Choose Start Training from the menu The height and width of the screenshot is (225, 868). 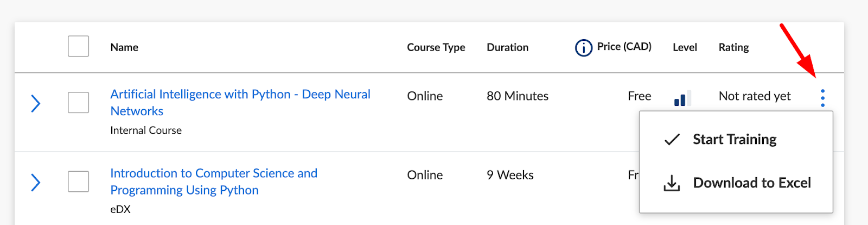click(x=736, y=140)
